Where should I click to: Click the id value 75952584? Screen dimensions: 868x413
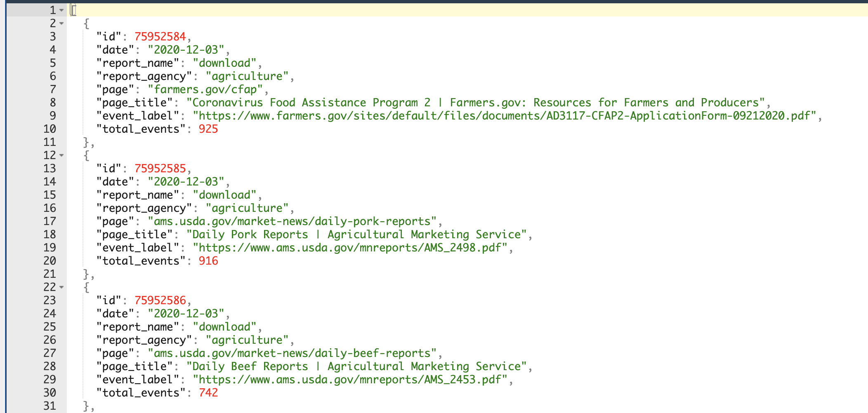[160, 37]
